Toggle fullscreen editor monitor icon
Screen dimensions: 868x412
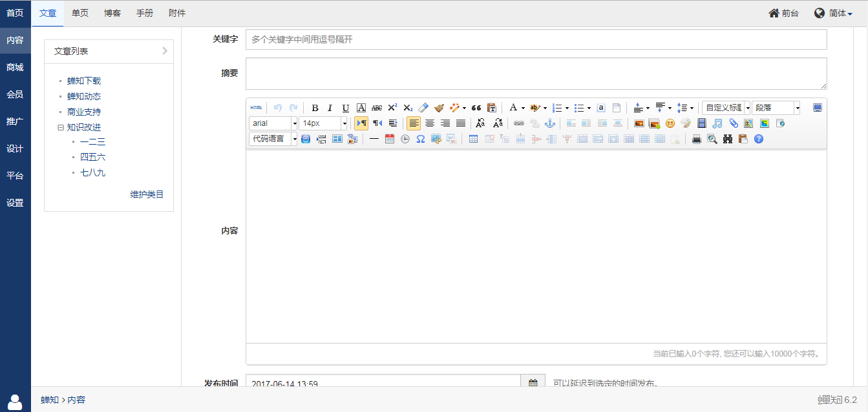[818, 108]
